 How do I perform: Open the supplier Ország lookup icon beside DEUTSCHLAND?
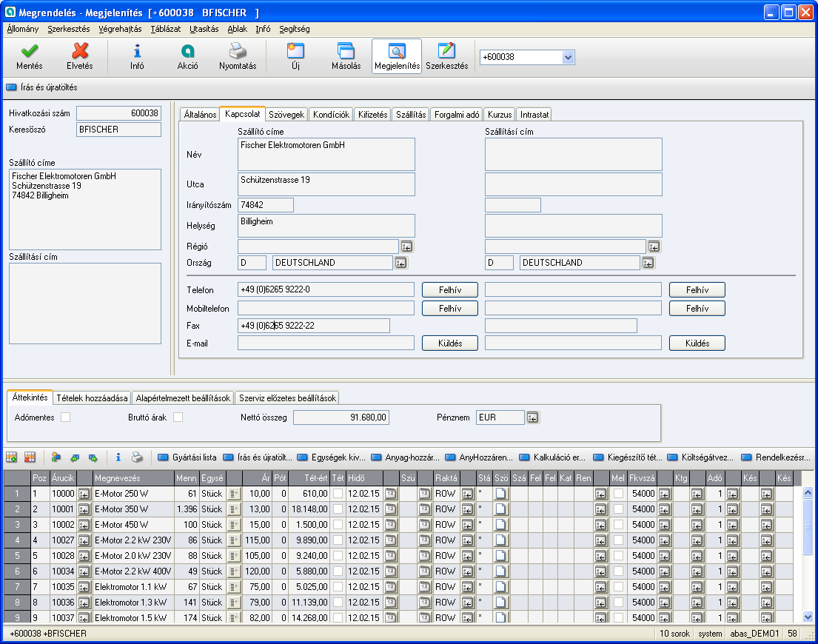400,263
